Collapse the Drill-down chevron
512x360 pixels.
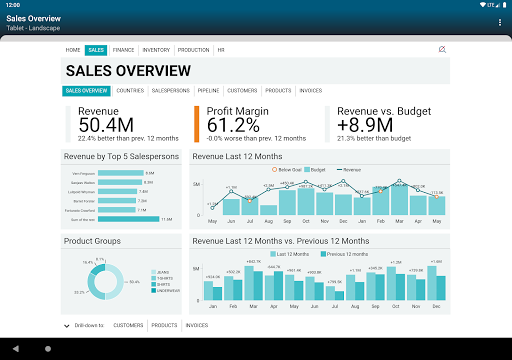pos(67,326)
